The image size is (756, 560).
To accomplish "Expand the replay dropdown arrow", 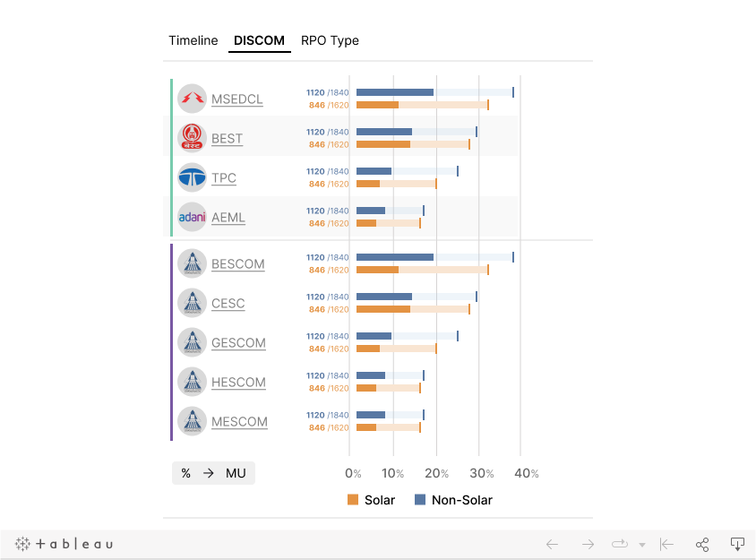I will click(642, 545).
